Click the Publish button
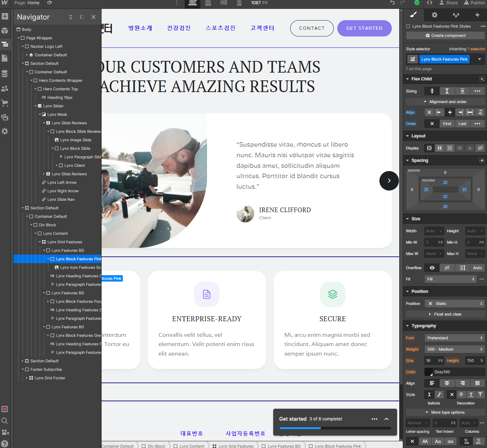Screen dimensions: 487x448 (x=474, y=3)
